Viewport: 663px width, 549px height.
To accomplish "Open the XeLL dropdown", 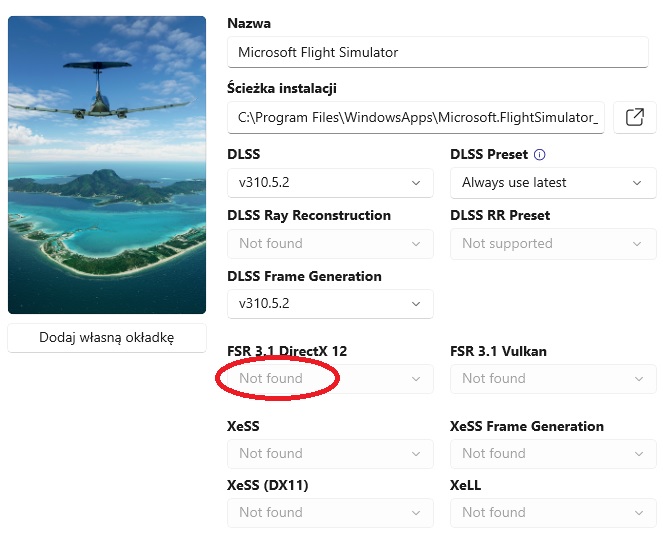I will click(x=553, y=513).
